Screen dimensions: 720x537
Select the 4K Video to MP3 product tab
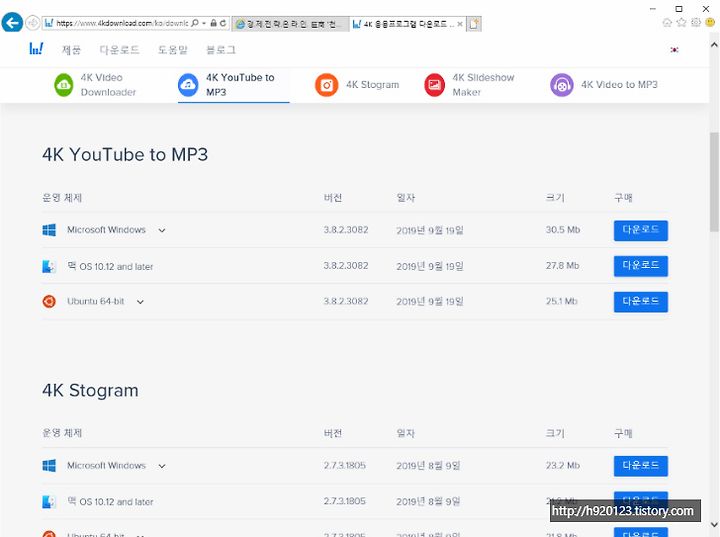[604, 85]
